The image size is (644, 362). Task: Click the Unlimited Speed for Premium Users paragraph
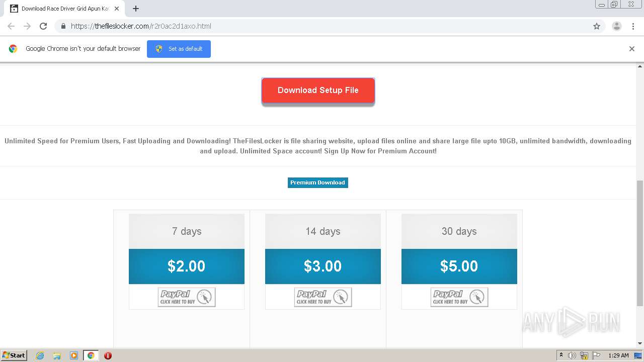coord(318,146)
